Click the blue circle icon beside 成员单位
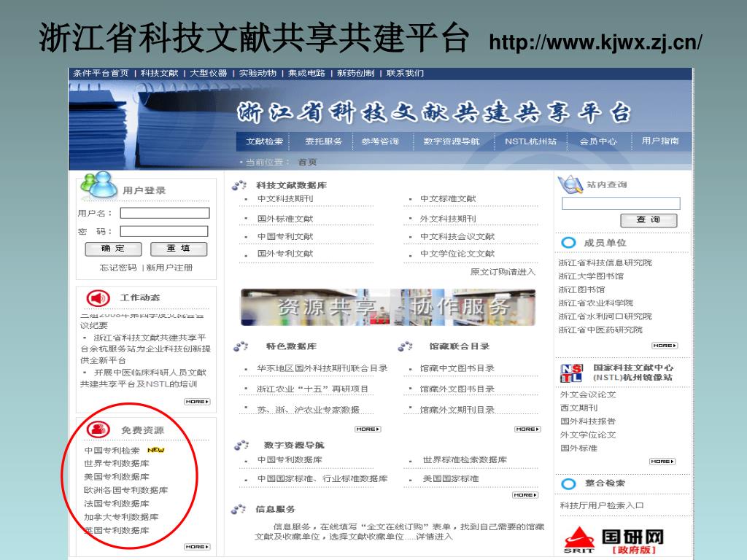747x560 pixels. pyautogui.click(x=568, y=242)
